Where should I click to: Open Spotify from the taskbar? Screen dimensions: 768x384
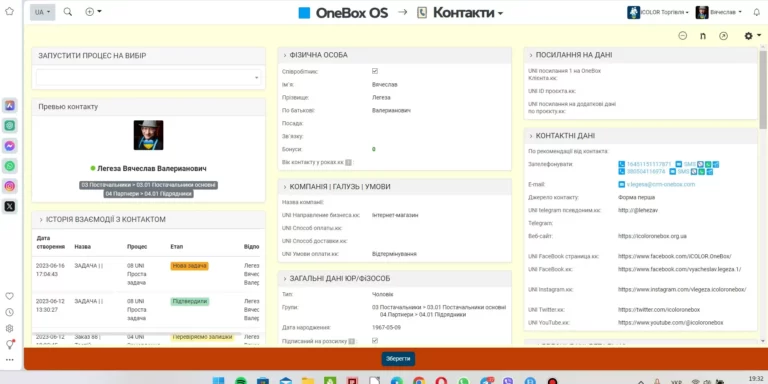point(240,381)
